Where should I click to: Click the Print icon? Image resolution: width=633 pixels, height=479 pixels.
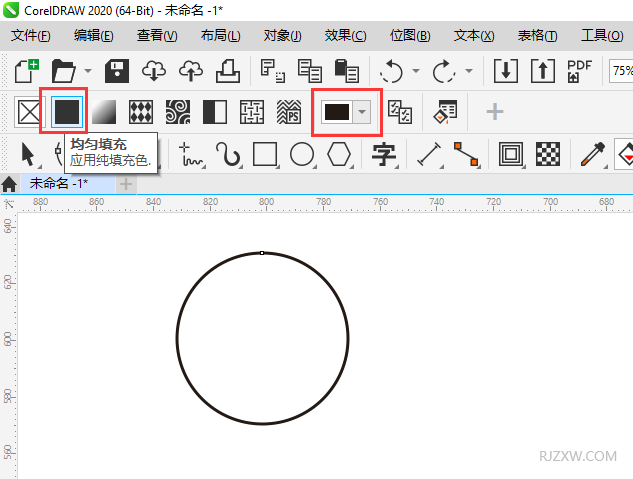tap(228, 71)
